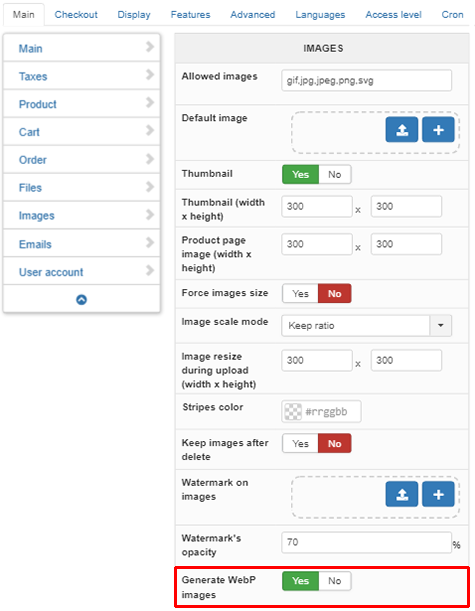
Task: Click the Keep ratio dropdown arrow button
Action: (441, 325)
